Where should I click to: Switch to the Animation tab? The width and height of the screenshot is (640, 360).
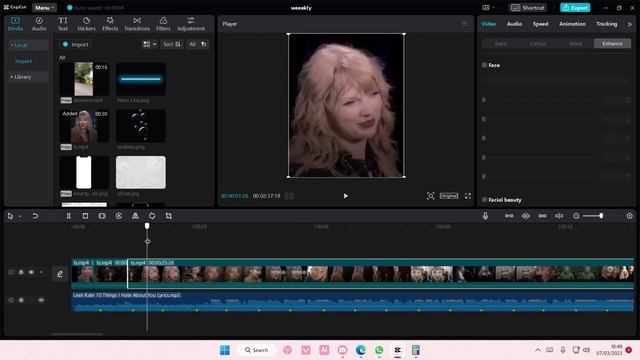click(572, 24)
